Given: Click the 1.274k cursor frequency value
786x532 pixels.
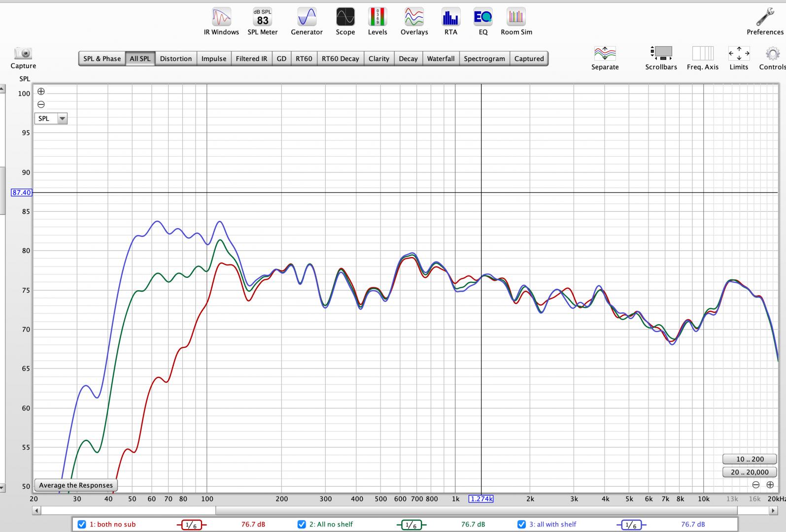Looking at the screenshot, I should 481,499.
